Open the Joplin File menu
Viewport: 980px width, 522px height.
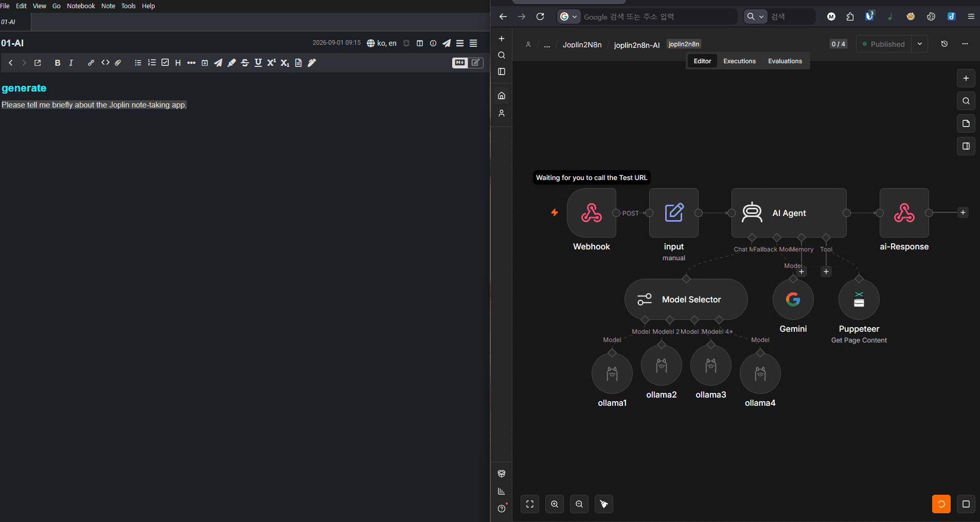(x=5, y=6)
